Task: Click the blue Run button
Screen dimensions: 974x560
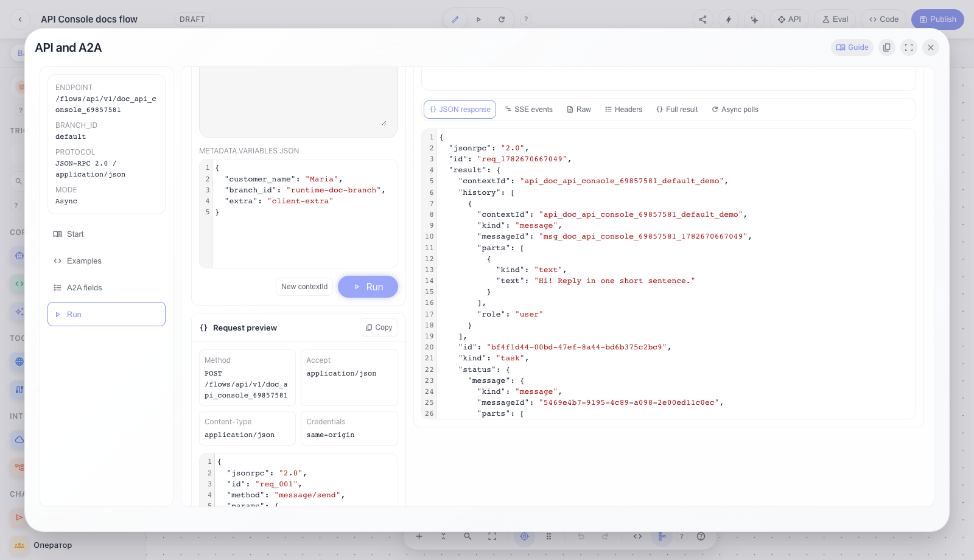Action: 368,287
